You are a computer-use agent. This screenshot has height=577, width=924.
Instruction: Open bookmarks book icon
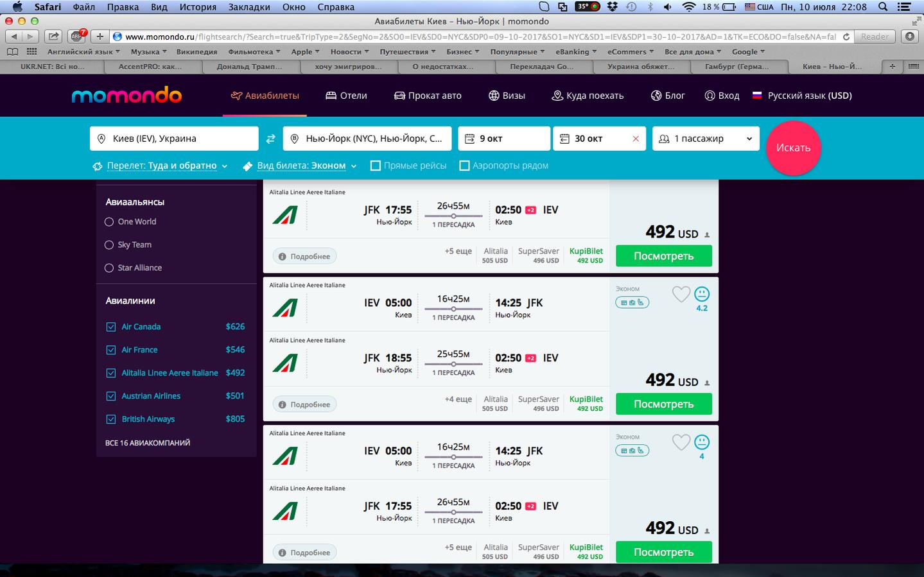[12, 51]
